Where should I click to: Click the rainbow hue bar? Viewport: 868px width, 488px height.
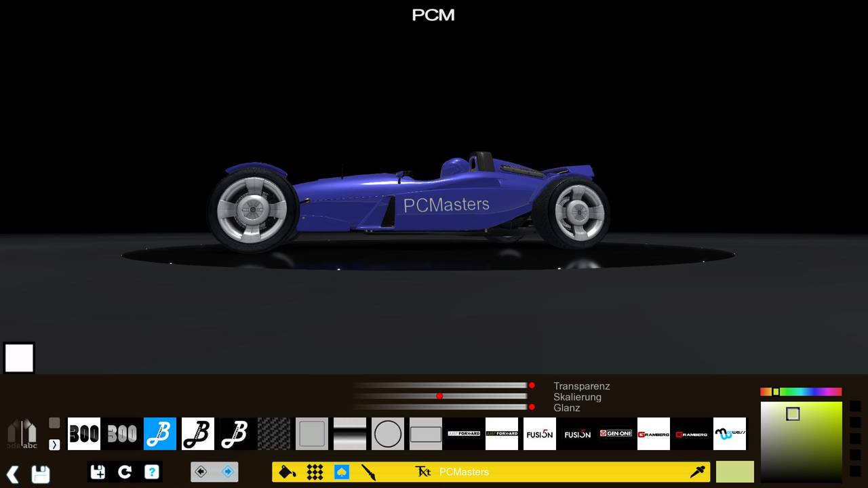801,392
